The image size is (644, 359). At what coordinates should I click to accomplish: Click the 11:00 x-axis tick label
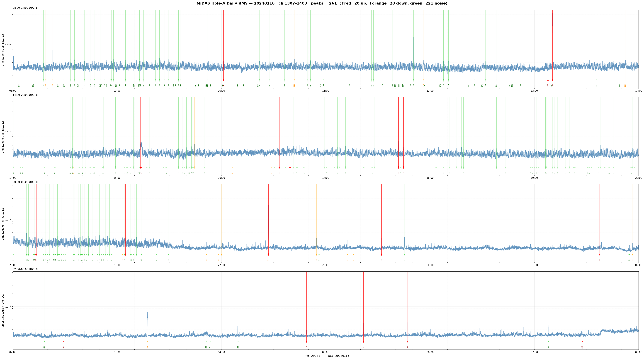[326, 91]
